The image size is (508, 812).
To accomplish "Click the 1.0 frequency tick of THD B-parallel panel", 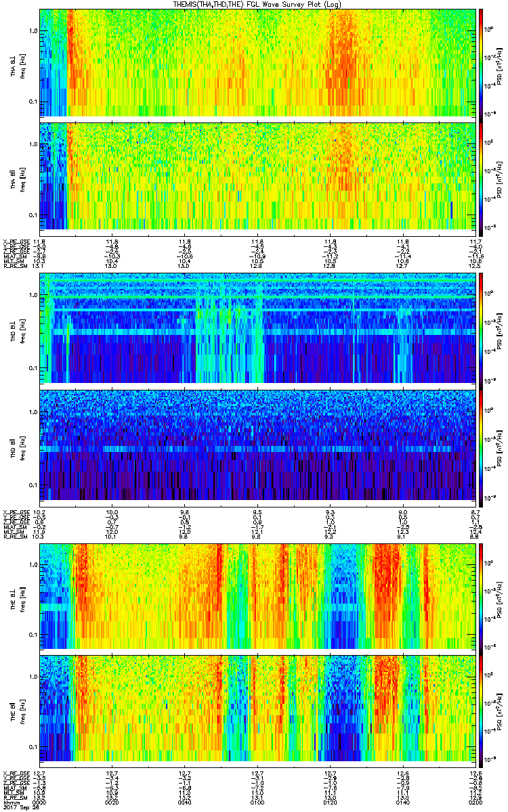I will point(32,411).
